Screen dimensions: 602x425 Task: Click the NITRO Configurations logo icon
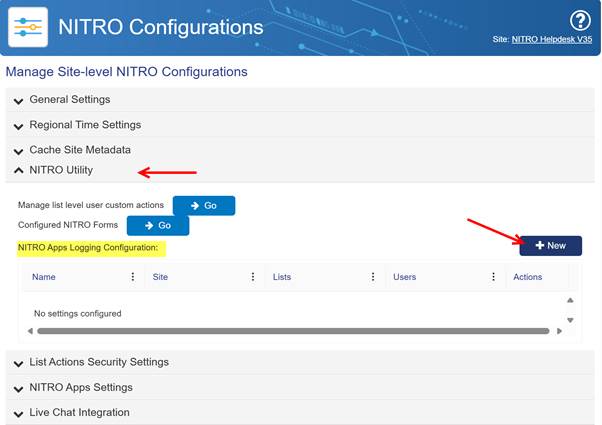pyautogui.click(x=28, y=27)
